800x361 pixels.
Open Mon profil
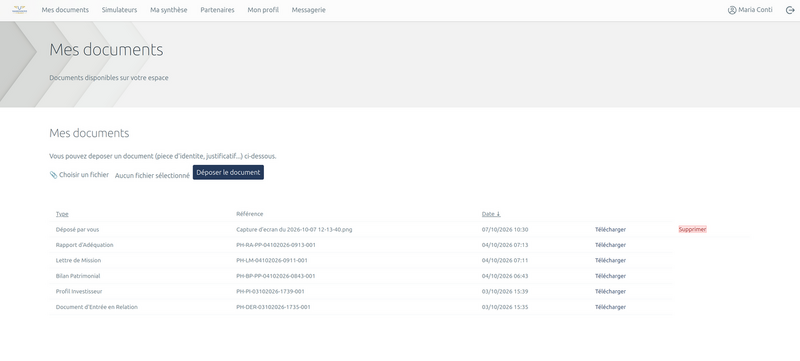tap(263, 10)
